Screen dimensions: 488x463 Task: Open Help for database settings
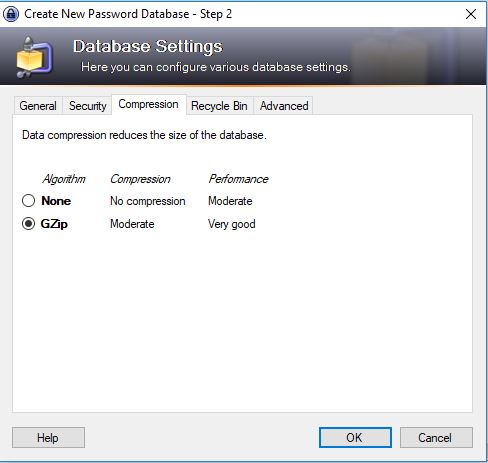tap(48, 437)
